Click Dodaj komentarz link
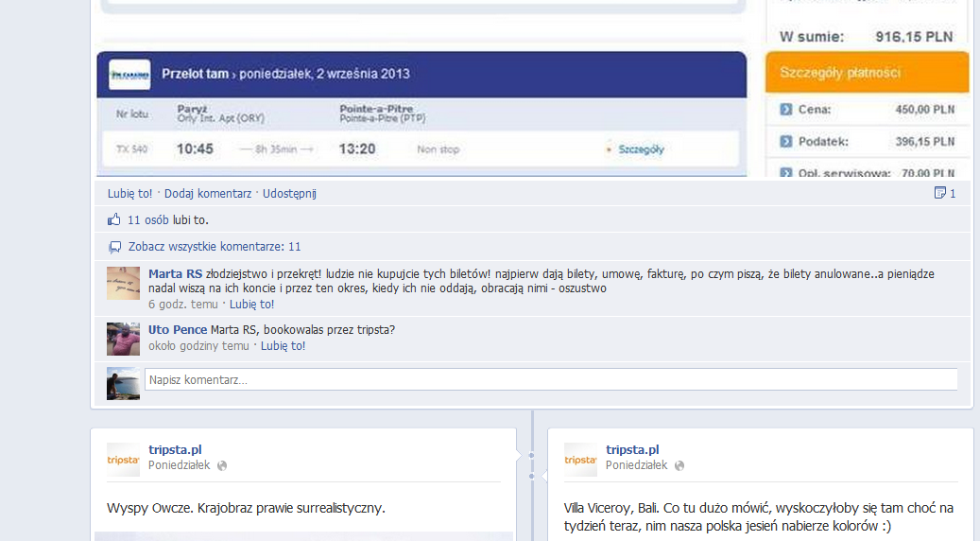Viewport: 980px width, 541px height. pos(208,193)
